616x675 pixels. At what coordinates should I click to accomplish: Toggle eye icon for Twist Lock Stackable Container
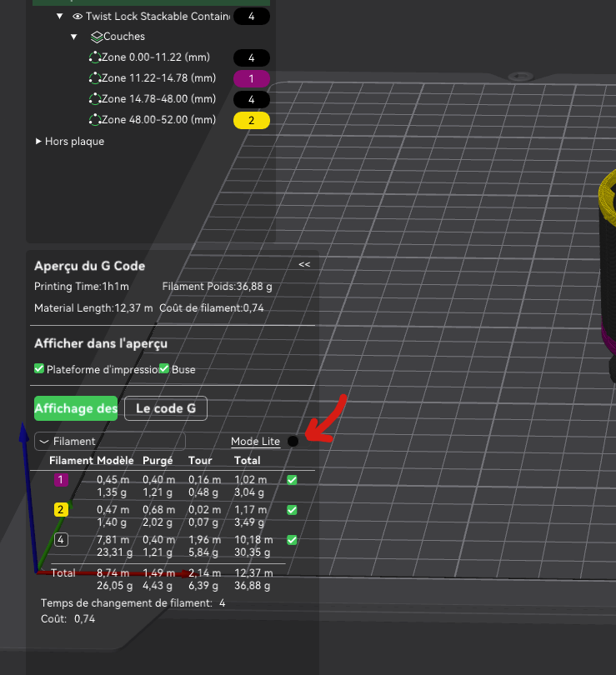(78, 17)
